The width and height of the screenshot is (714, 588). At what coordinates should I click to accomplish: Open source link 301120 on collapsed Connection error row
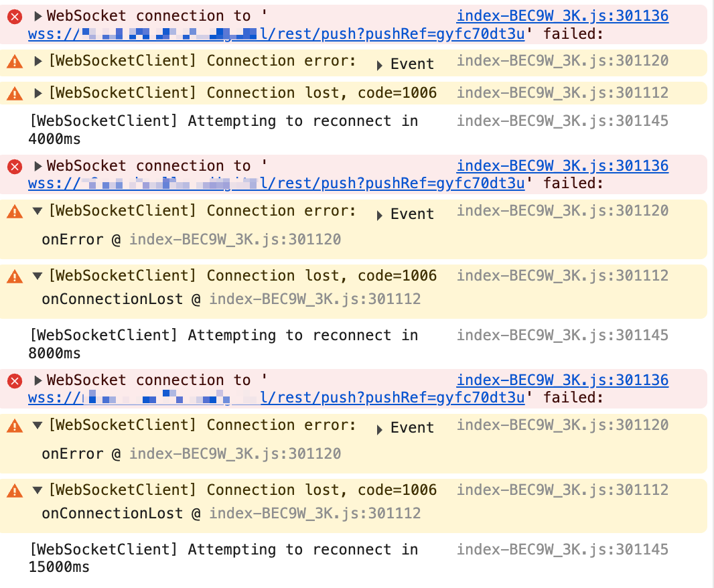click(563, 60)
